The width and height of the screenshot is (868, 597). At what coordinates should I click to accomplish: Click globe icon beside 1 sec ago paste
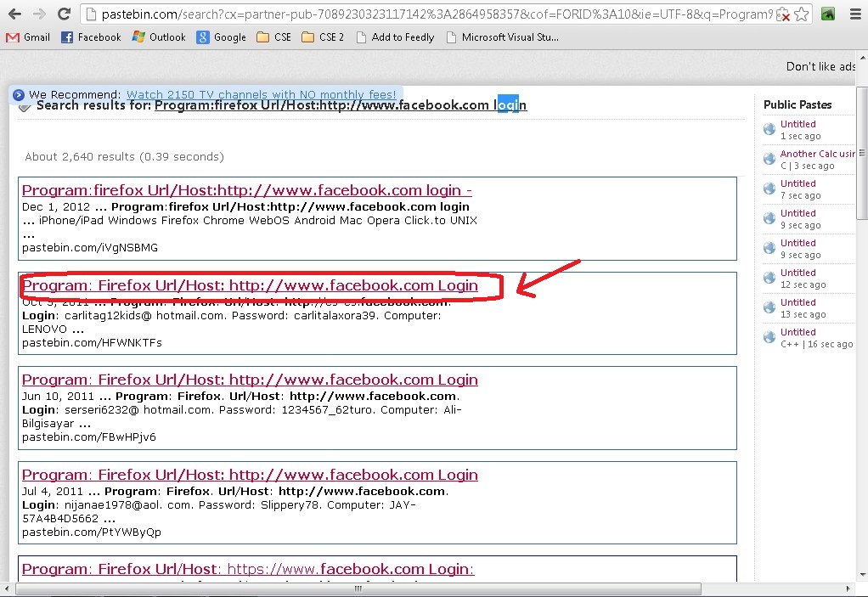click(769, 129)
